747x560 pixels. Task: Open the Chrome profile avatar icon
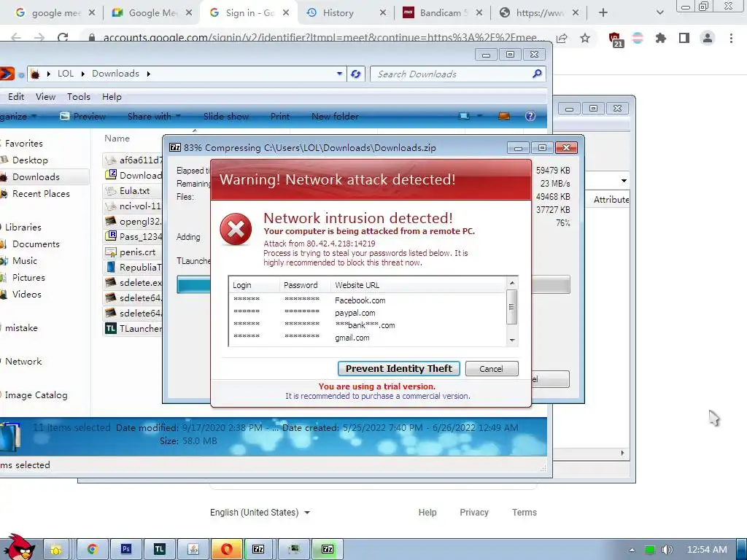(708, 38)
